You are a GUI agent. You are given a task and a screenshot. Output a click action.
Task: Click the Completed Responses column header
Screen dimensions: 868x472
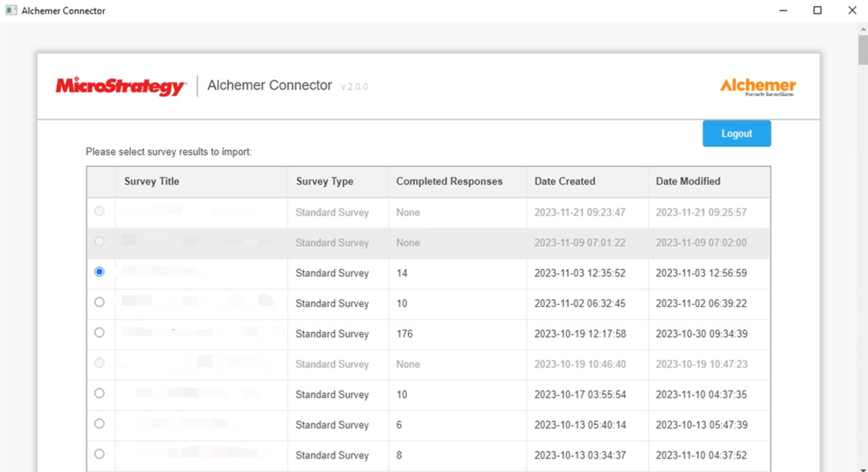pyautogui.click(x=449, y=181)
